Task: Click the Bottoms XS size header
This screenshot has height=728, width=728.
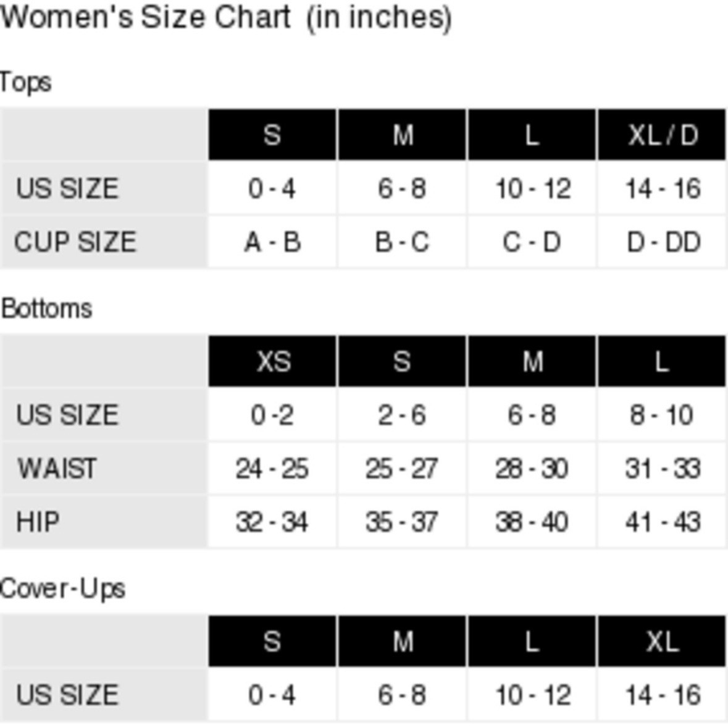Action: click(272, 361)
